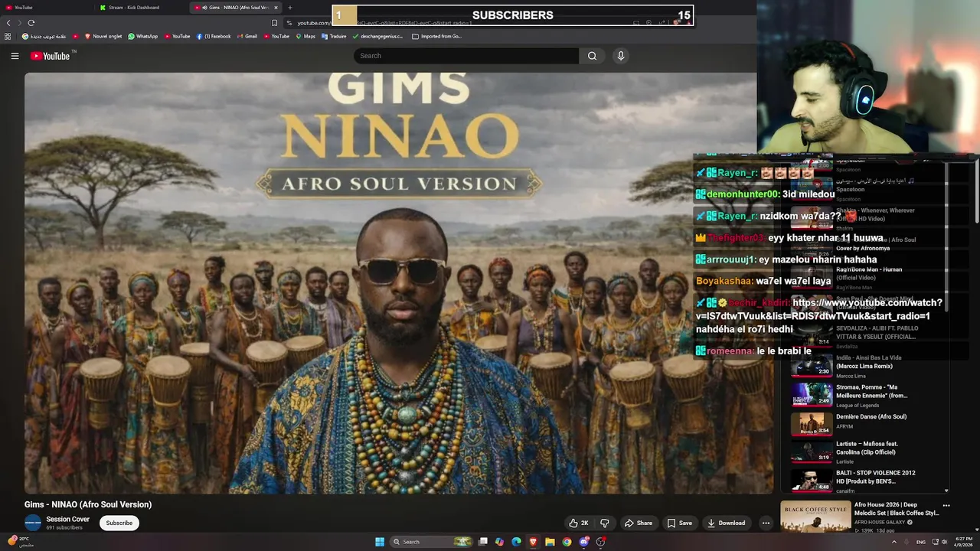Screen dimensions: 980x551
Task: Show hidden system tray icons
Action: tap(894, 542)
